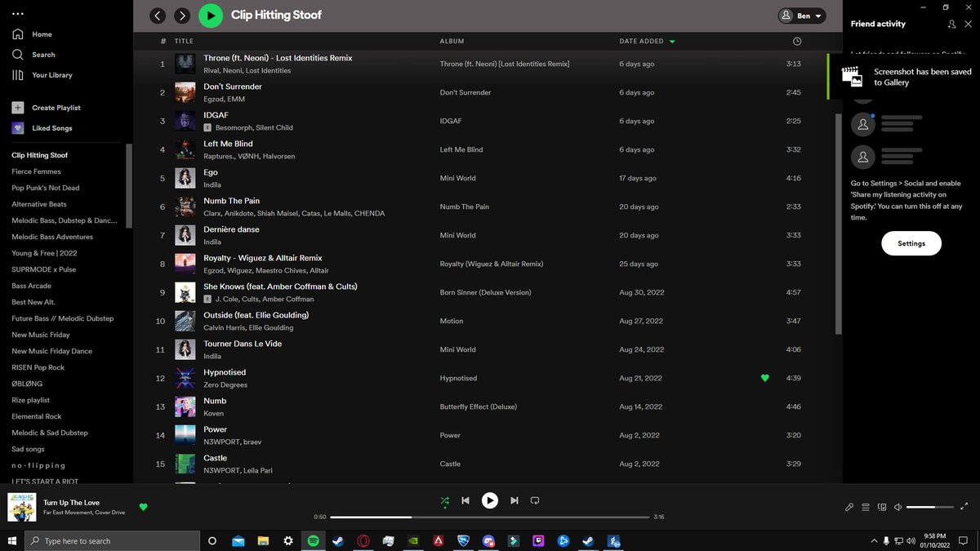Enter full screen mode from the player bar
Image resolution: width=980 pixels, height=551 pixels.
tap(966, 507)
